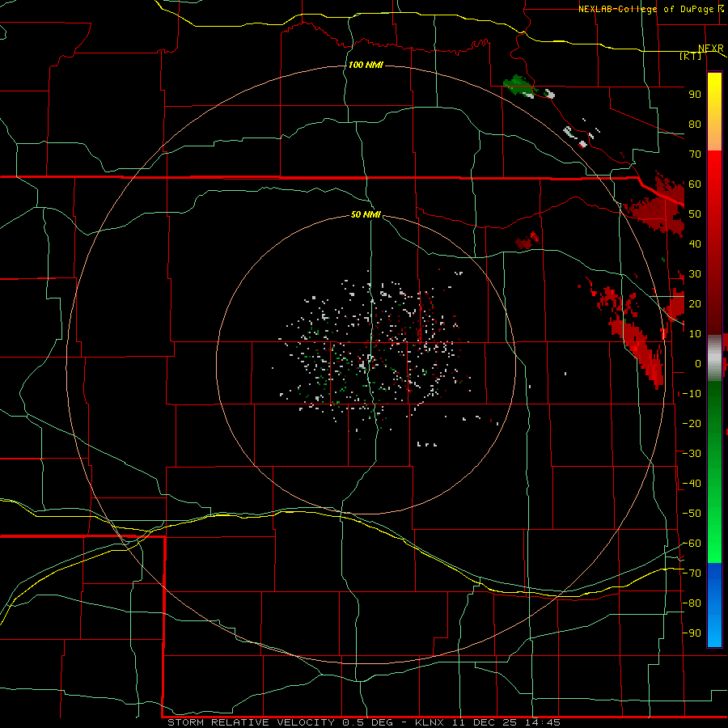Select the -10 knot scale label
Image resolution: width=728 pixels, height=728 pixels.
(x=692, y=394)
